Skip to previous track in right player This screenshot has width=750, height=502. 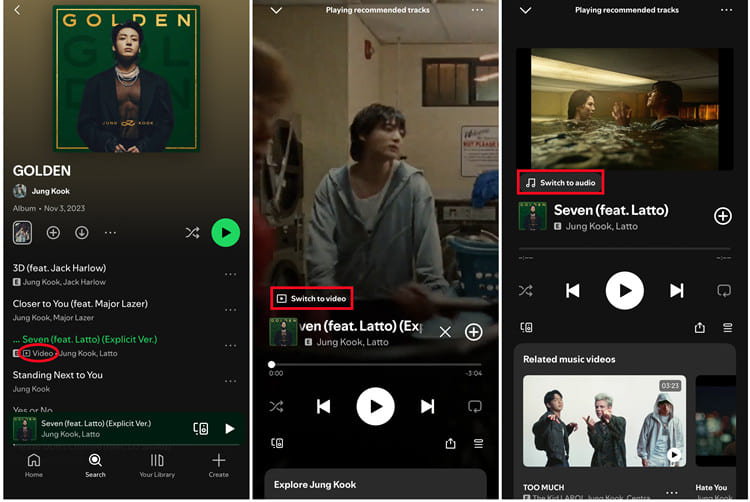pyautogui.click(x=573, y=291)
